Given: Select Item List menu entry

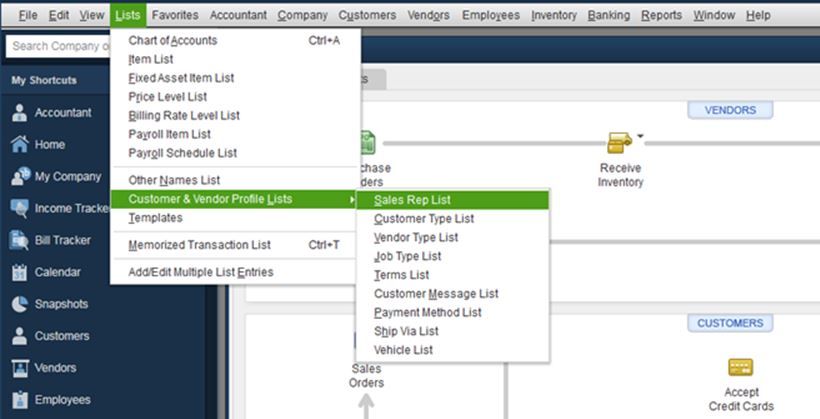Looking at the screenshot, I should 235,59.
